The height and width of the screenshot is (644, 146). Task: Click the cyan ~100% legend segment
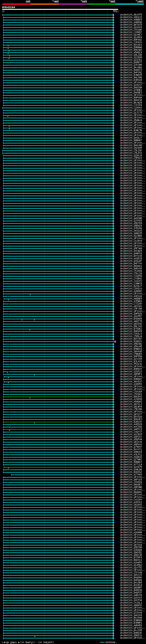tap(130, 4)
